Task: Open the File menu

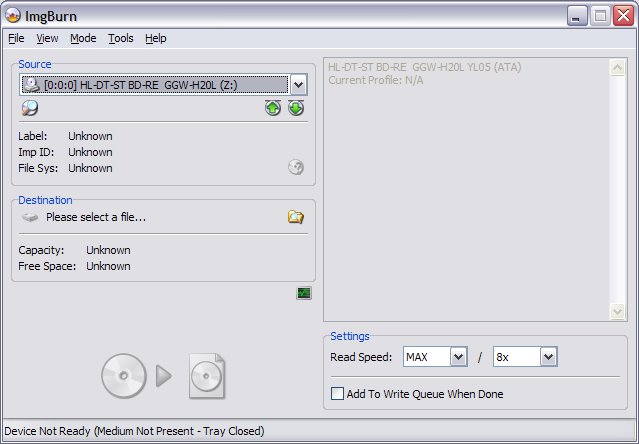Action: click(x=16, y=38)
